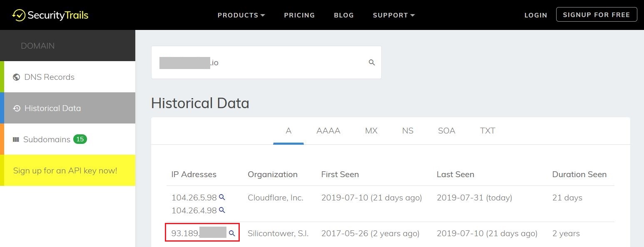Click lookup icon beside the 93.189 address
The width and height of the screenshot is (644, 247).
click(x=232, y=233)
